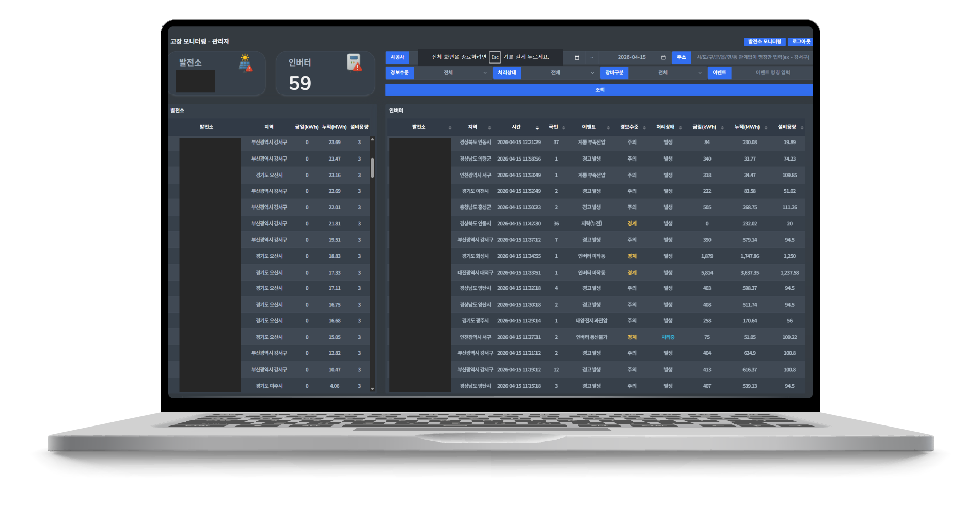Click 누적(MWh) header in left 발전소 table
The width and height of the screenshot is (980, 505).
click(334, 127)
